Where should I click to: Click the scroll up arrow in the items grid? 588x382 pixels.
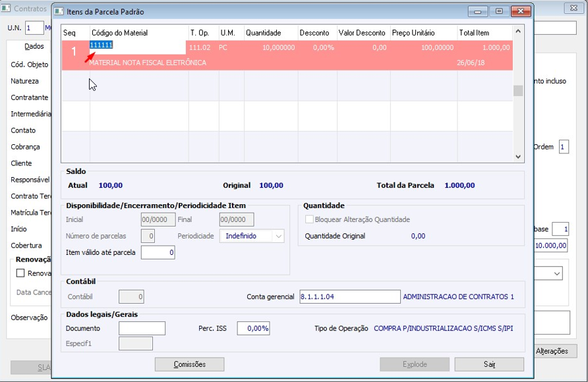(x=518, y=32)
